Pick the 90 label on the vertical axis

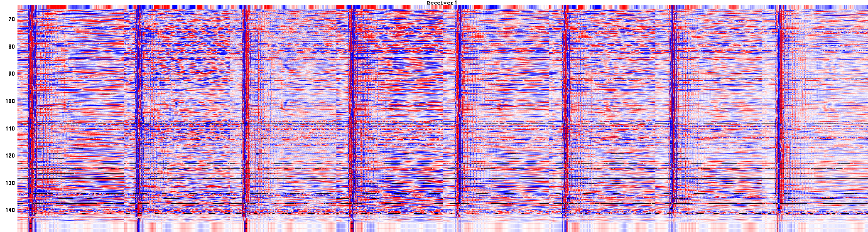[x=11, y=74]
